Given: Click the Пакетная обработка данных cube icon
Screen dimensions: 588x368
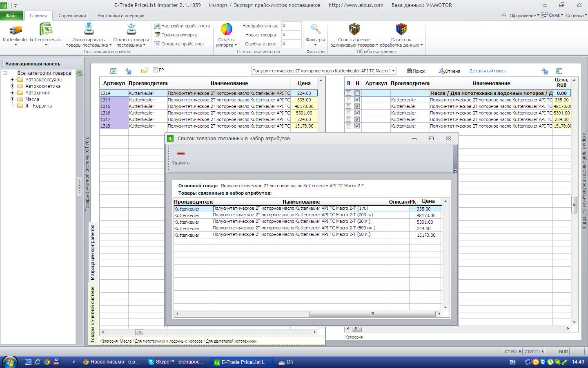Looking at the screenshot, I should [x=401, y=29].
